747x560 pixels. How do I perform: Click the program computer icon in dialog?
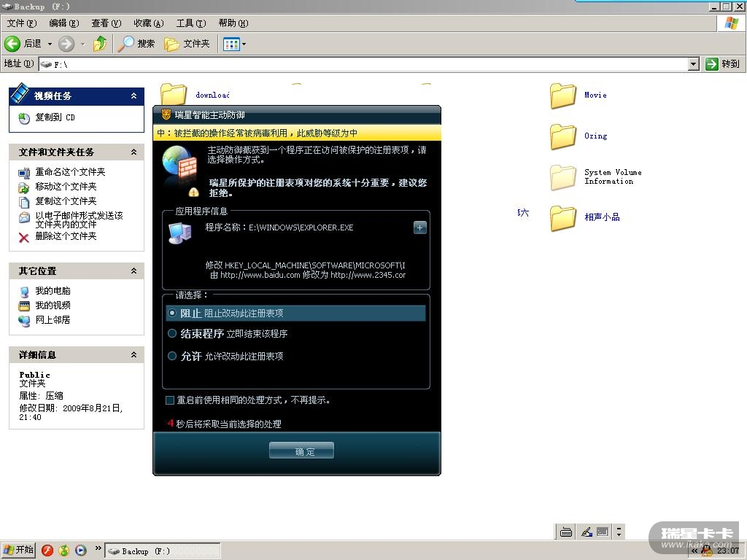coord(180,233)
